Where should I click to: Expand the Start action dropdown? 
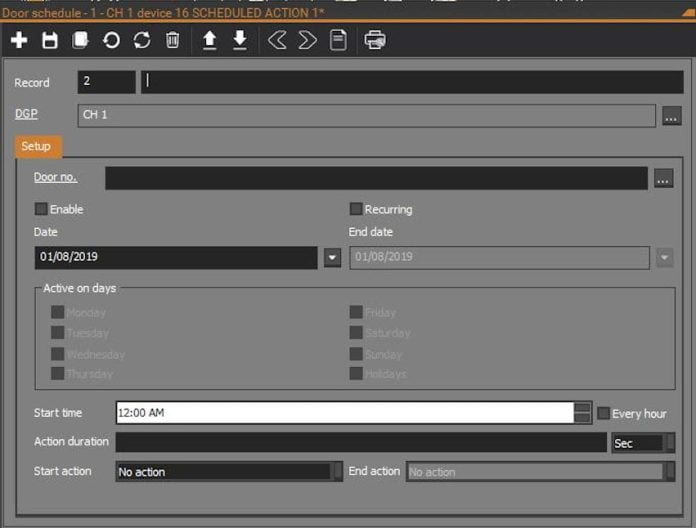click(337, 471)
